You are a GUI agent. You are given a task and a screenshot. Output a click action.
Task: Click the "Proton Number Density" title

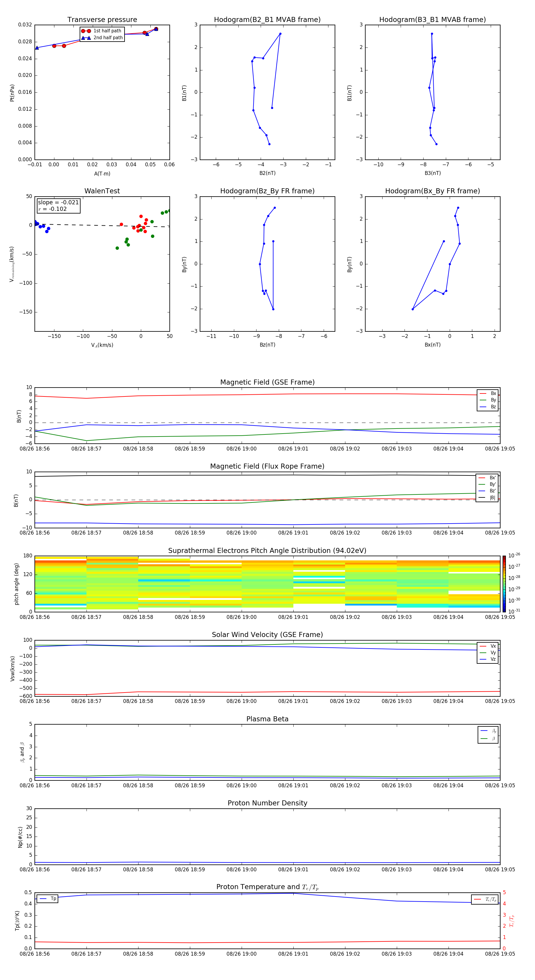coord(267,803)
